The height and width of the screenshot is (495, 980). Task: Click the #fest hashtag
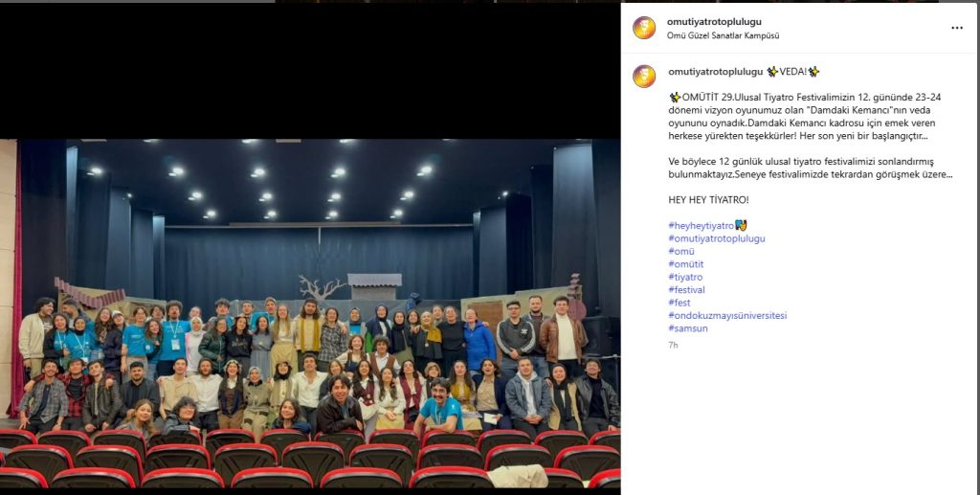pos(679,303)
